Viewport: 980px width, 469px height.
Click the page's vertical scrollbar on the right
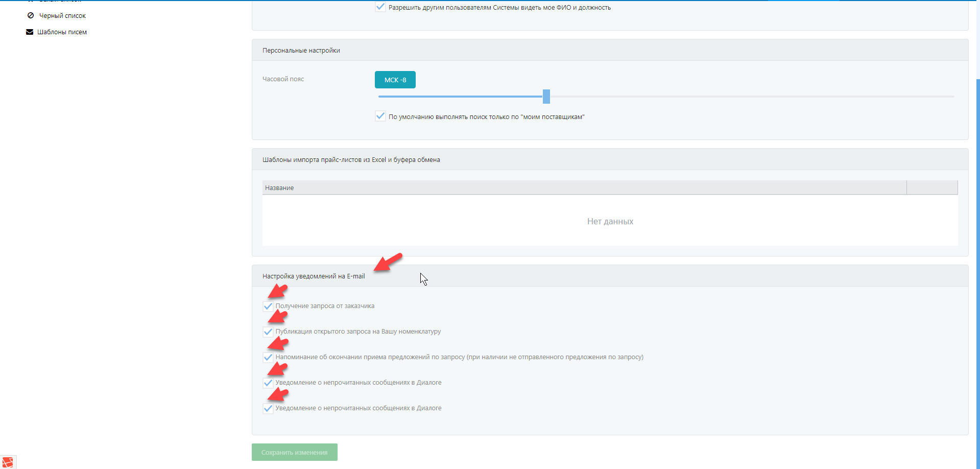pyautogui.click(x=977, y=255)
